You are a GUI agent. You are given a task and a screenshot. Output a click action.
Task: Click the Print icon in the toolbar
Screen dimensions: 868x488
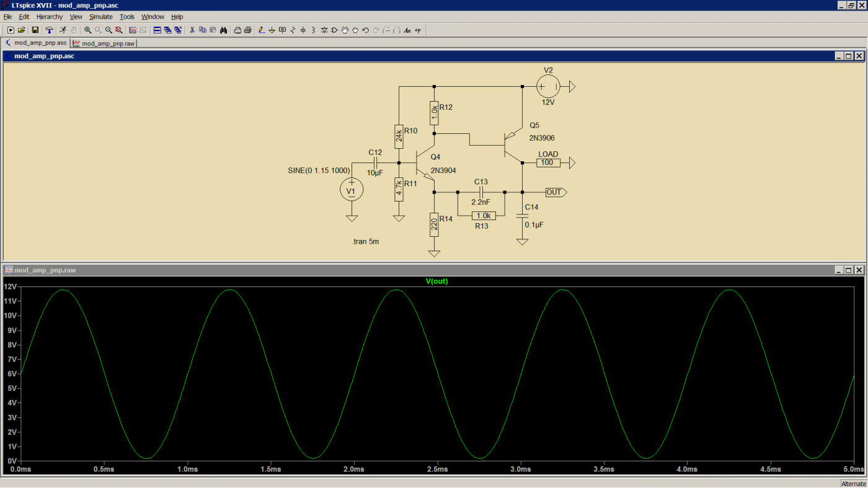tap(248, 30)
